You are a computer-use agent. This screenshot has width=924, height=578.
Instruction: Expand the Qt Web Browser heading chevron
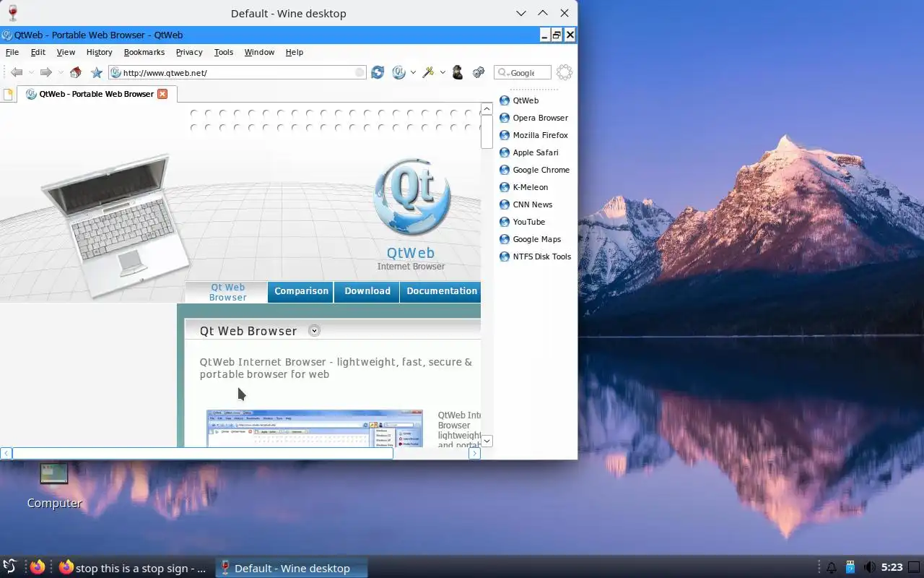coord(314,330)
